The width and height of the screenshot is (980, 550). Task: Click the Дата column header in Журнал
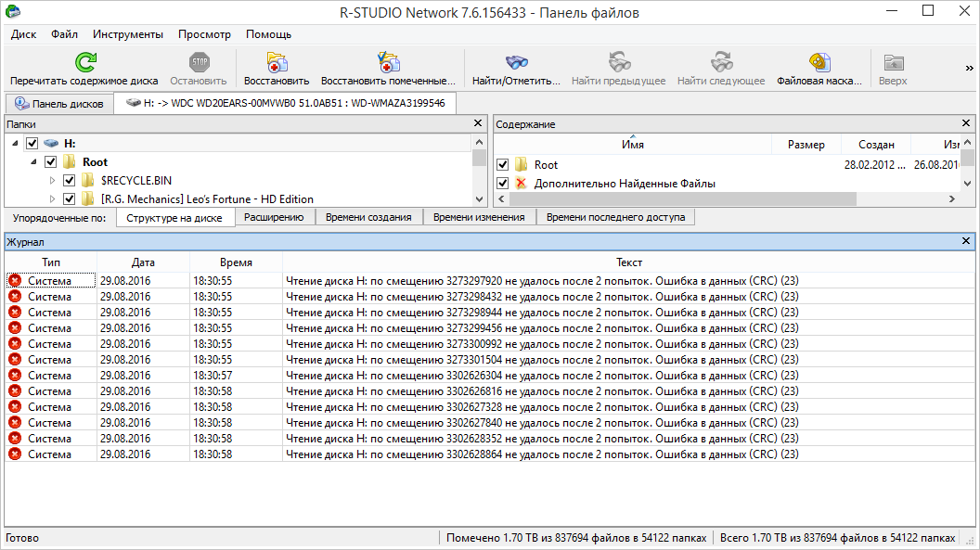pyautogui.click(x=143, y=262)
